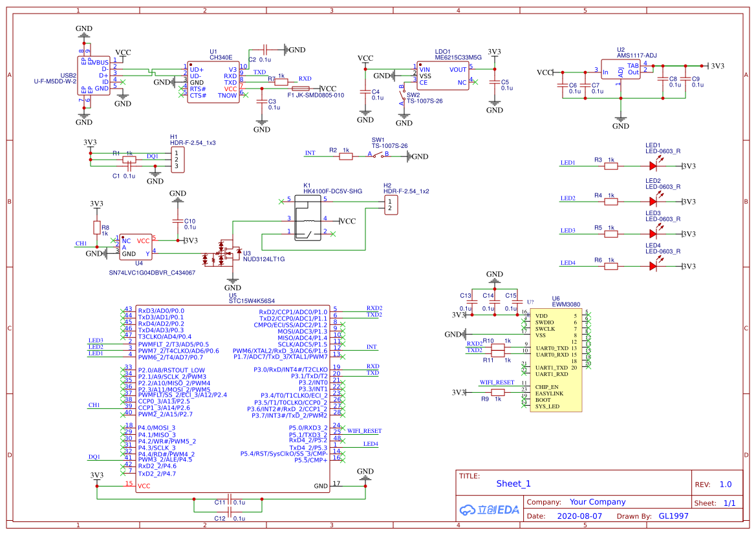Screen dimensions: 756x535
Task: Click the 'STC15W4K56S4' part name
Action: [252, 301]
